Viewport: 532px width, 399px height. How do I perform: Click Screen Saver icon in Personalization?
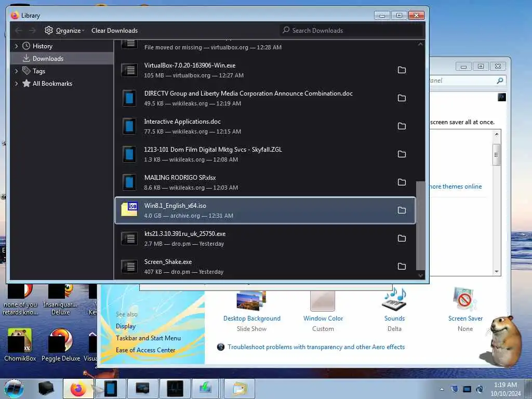coord(465,300)
